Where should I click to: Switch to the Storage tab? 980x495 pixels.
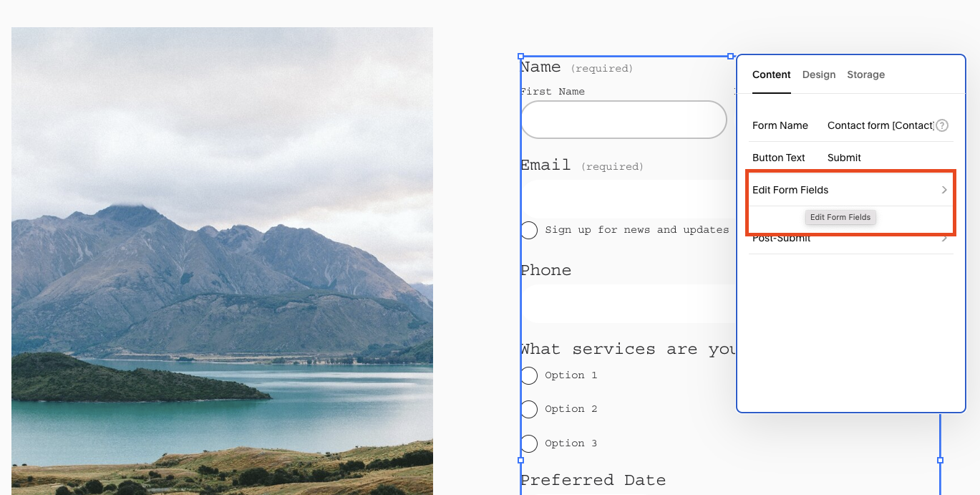[865, 75]
